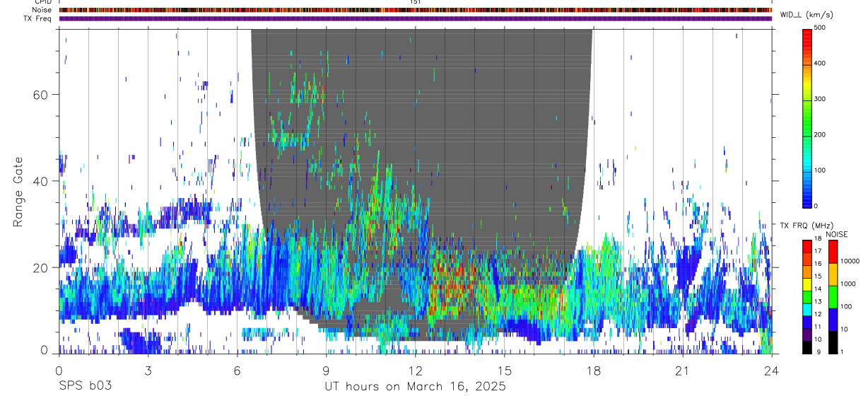The width and height of the screenshot is (868, 401).
Task: Click the '200' width colorbar tick
Action: point(820,134)
